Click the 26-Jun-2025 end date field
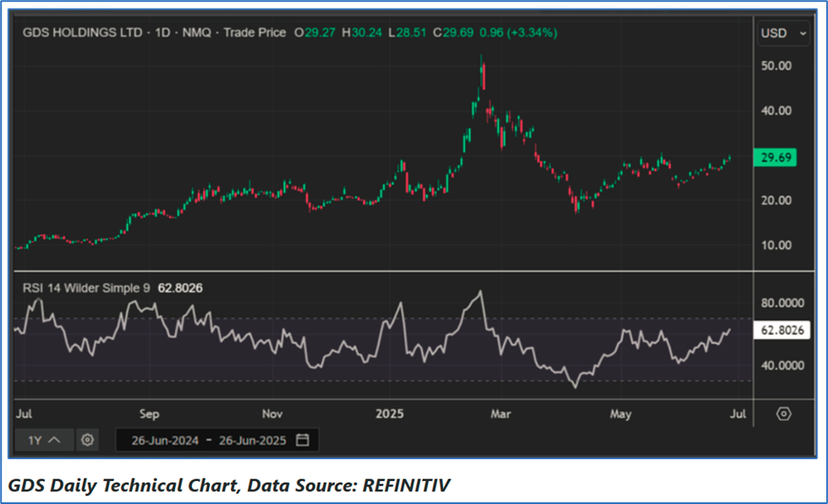Screen dimensions: 828x504 [252, 441]
